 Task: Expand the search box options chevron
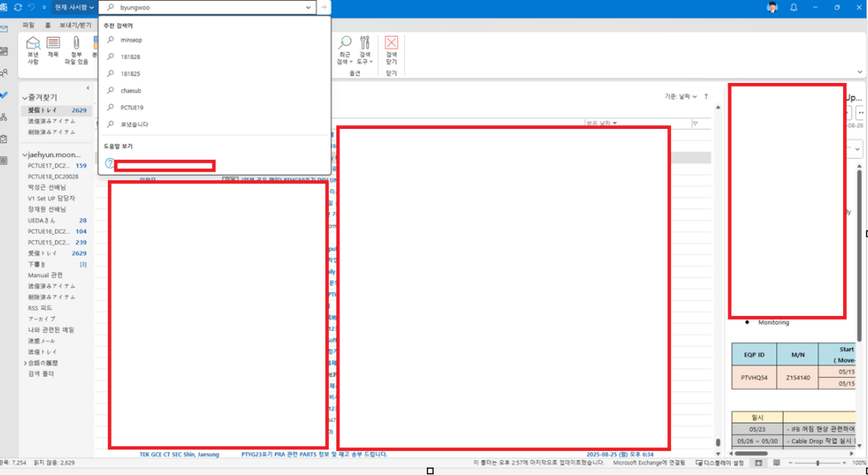(x=308, y=8)
